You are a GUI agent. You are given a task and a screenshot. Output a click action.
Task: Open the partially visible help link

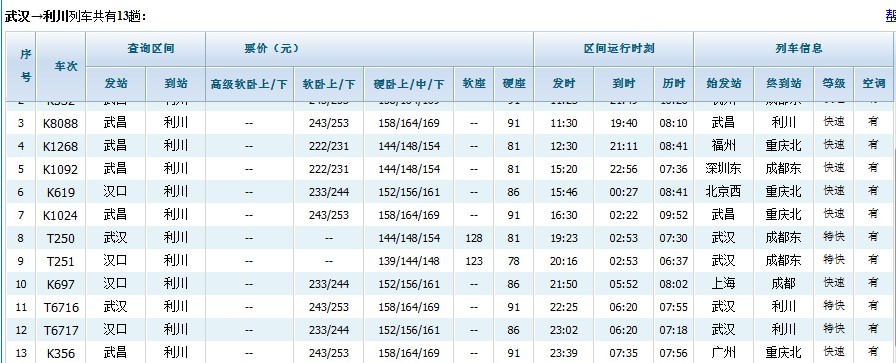pos(890,16)
